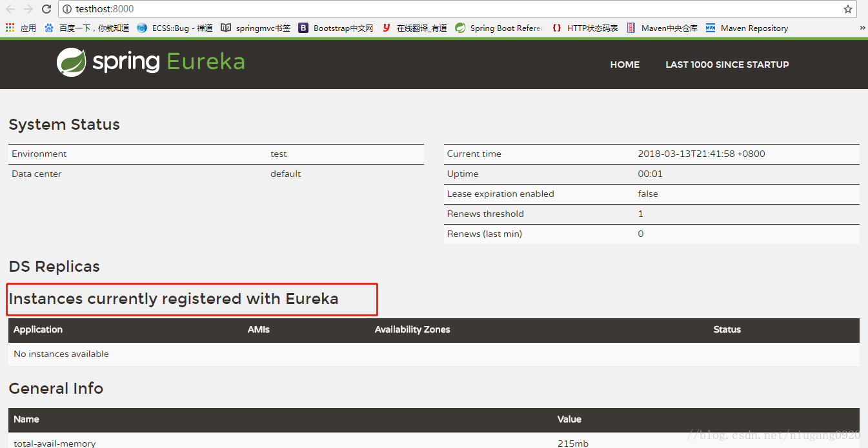Reload the page with refresh icon
The width and height of the screenshot is (868, 448).
point(46,9)
